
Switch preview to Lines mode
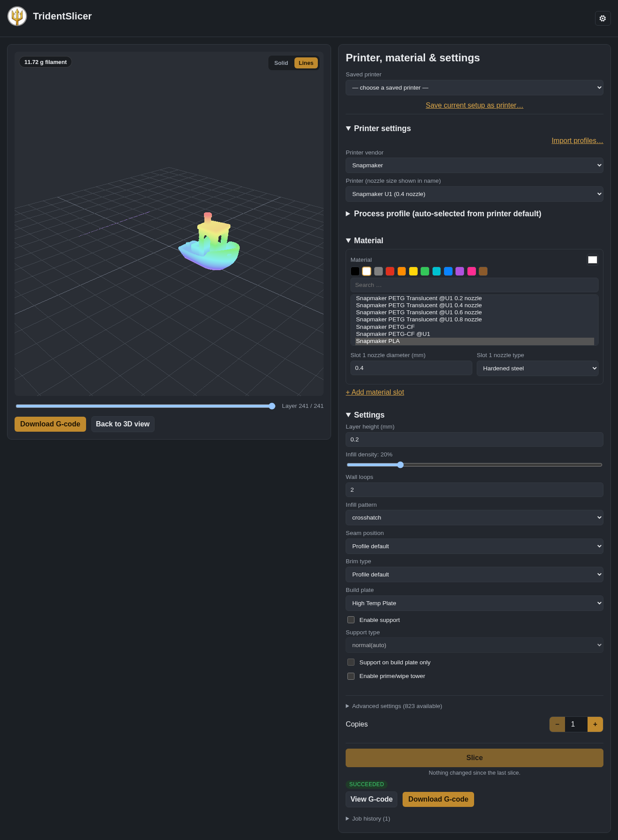click(306, 63)
